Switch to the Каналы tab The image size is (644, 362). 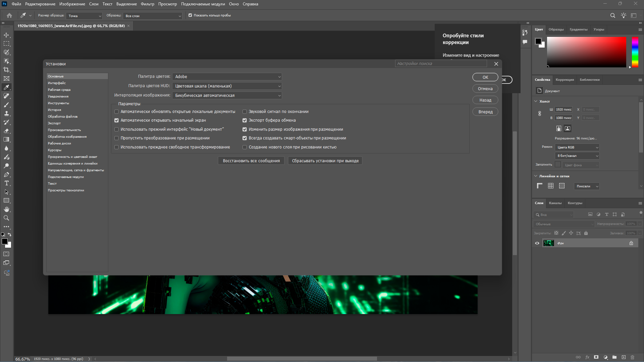coord(555,203)
